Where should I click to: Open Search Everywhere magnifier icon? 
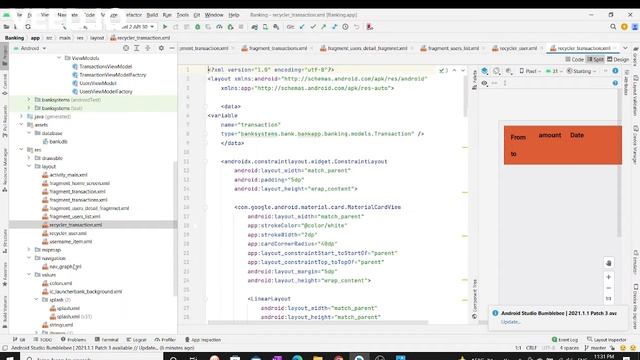click(x=613, y=27)
